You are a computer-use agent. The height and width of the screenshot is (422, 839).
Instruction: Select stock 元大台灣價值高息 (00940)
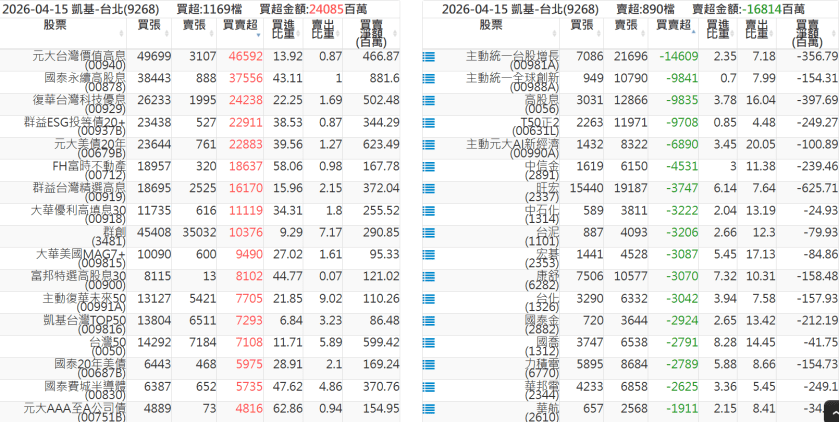[78, 59]
